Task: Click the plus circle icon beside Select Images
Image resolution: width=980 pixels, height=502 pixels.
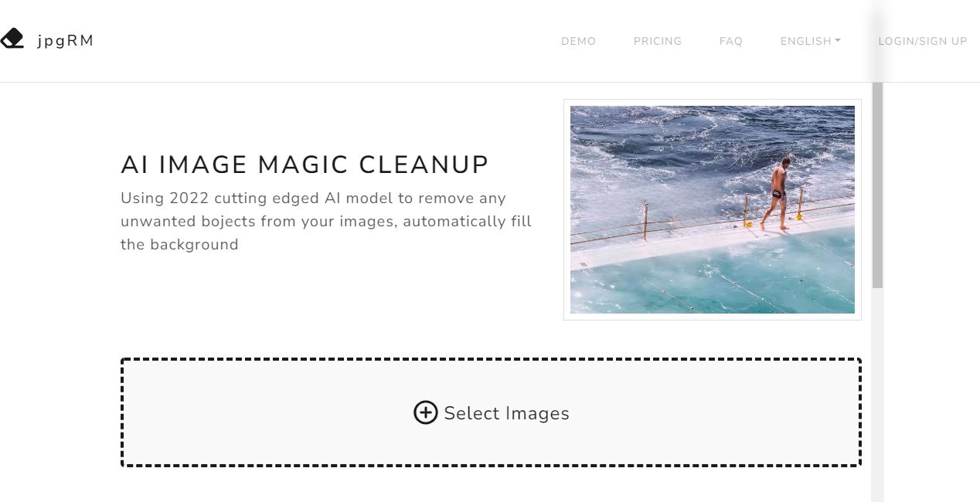Action: [425, 412]
